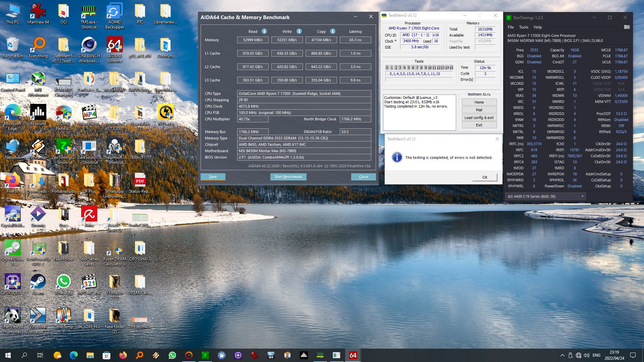
Task: Open the Task View icon in the taskbar
Action: [40, 355]
